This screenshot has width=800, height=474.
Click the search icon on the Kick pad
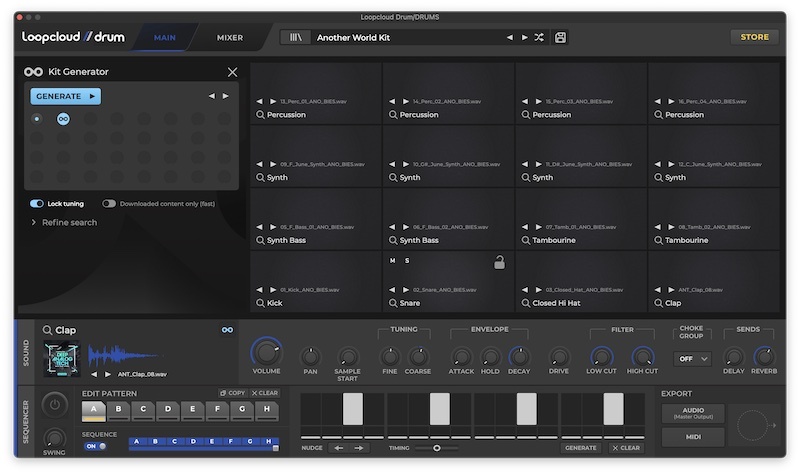(x=261, y=303)
